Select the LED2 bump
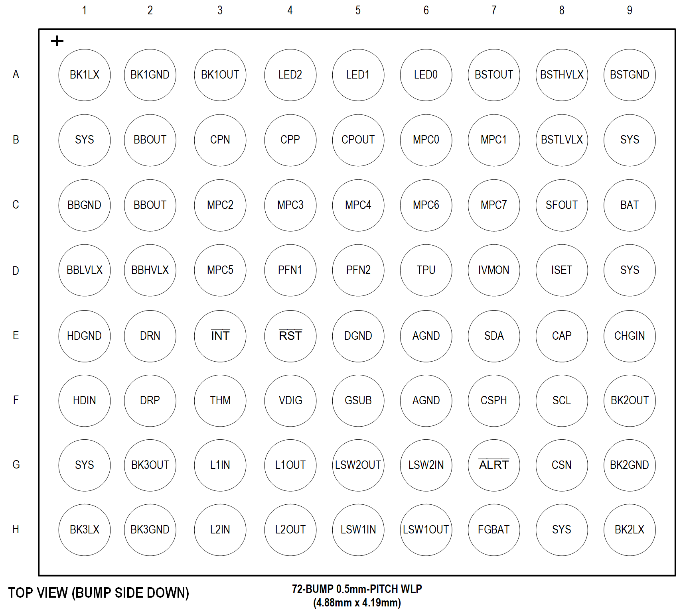The image size is (677, 616). [x=290, y=75]
